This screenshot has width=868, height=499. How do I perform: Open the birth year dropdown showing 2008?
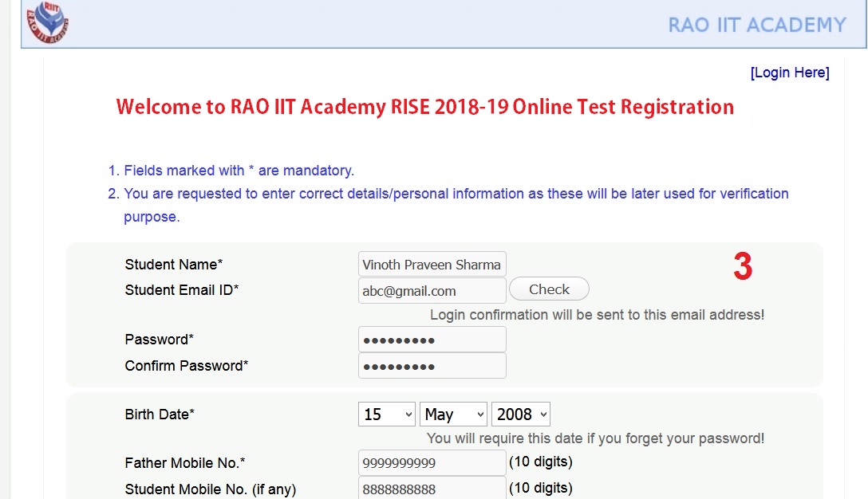pos(521,415)
